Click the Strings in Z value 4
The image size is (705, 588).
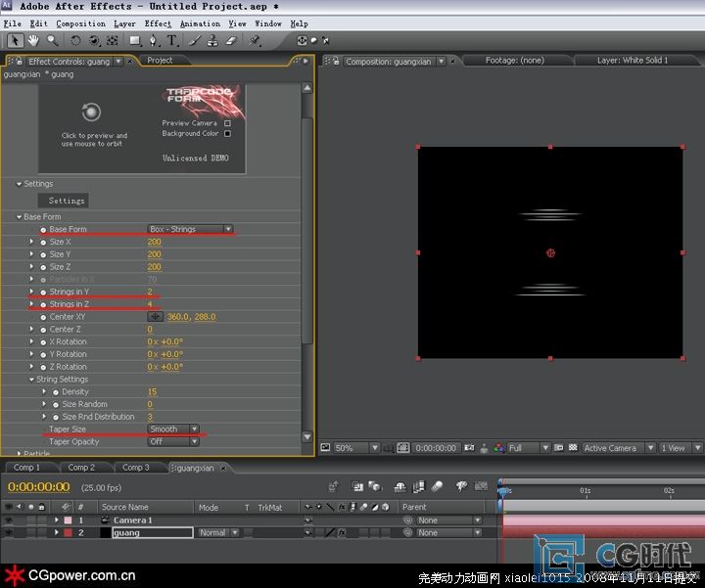(x=150, y=304)
